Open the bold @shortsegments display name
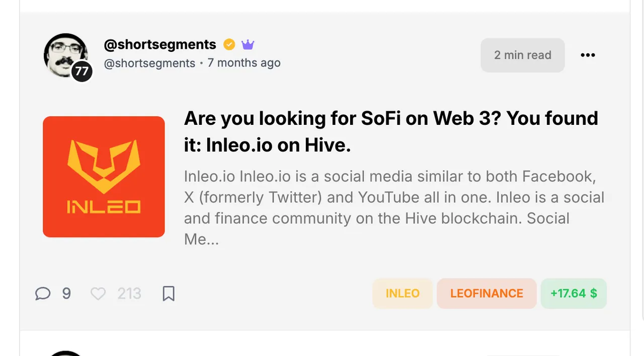The image size is (644, 356). click(160, 44)
